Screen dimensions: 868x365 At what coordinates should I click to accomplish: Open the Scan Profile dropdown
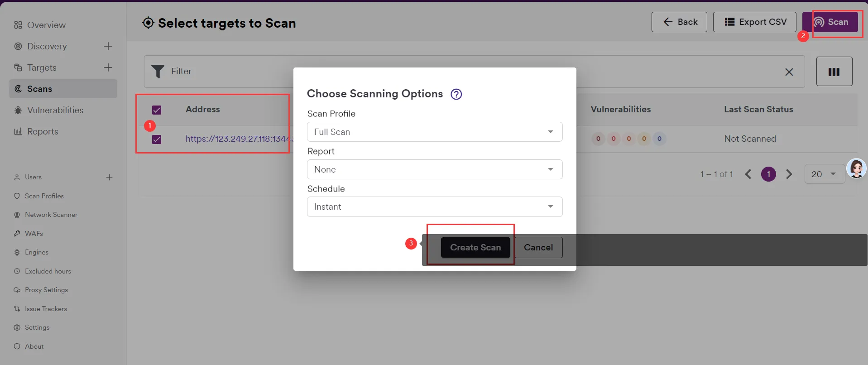click(434, 132)
